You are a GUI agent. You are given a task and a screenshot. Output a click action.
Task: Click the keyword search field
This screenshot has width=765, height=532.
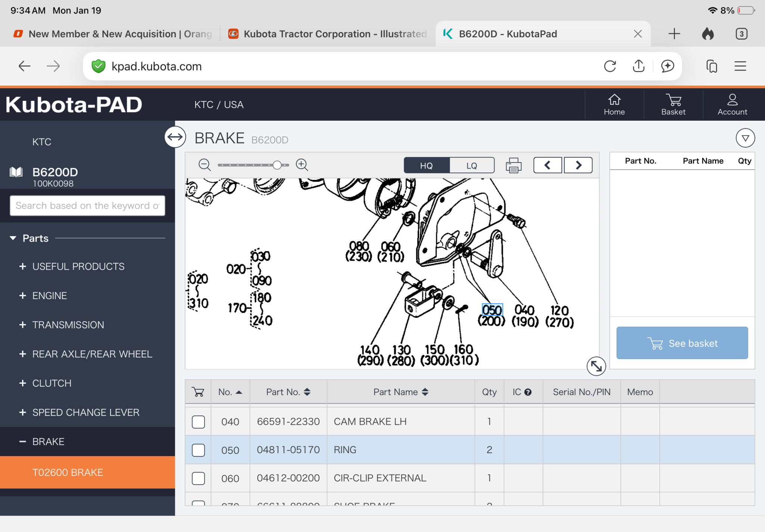[x=87, y=205]
